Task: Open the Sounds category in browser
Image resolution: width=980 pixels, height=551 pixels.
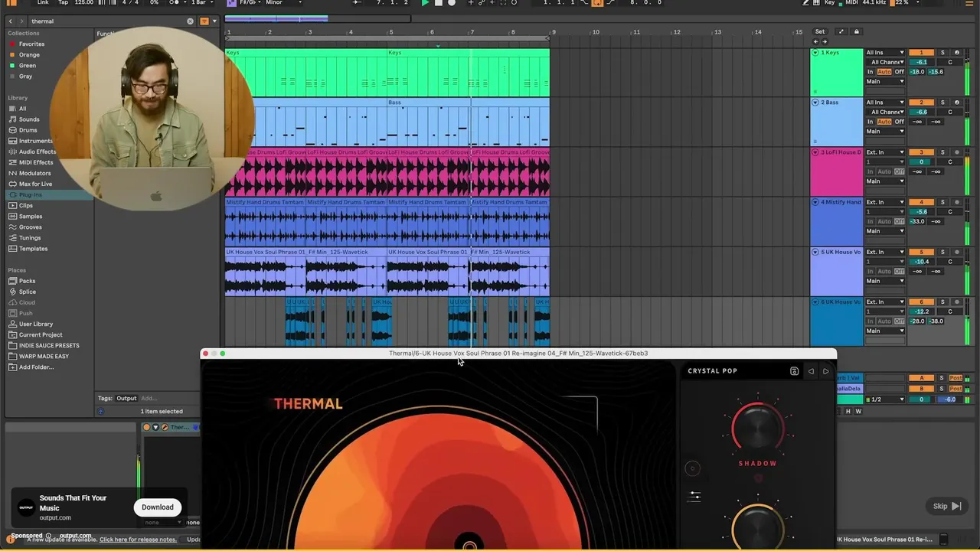Action: [29, 119]
